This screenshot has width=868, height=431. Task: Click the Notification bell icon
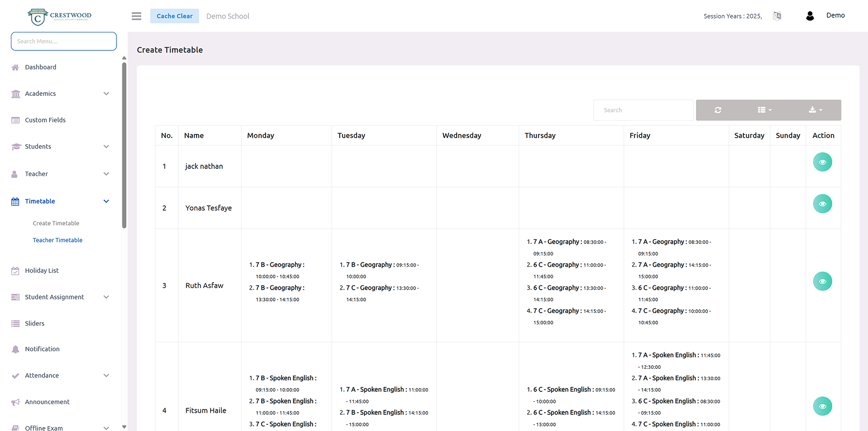(15, 349)
